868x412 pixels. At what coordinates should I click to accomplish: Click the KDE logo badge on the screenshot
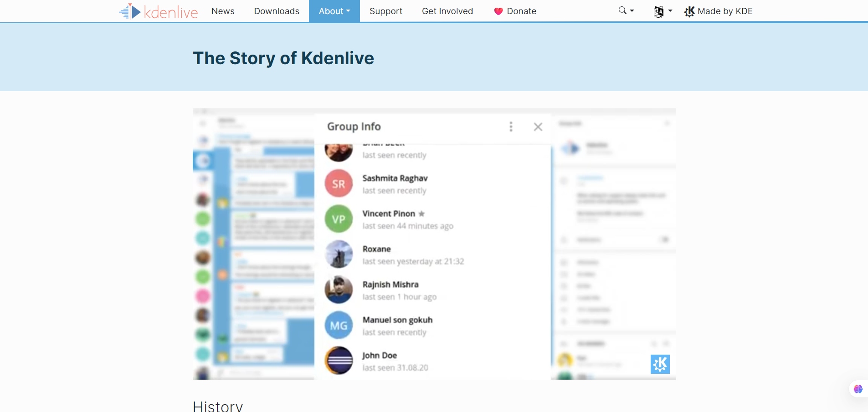(x=660, y=364)
